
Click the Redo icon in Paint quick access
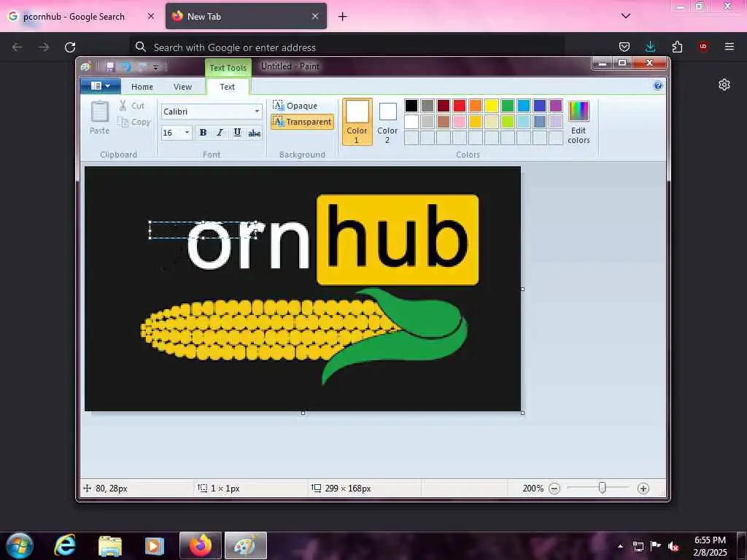tap(142, 66)
